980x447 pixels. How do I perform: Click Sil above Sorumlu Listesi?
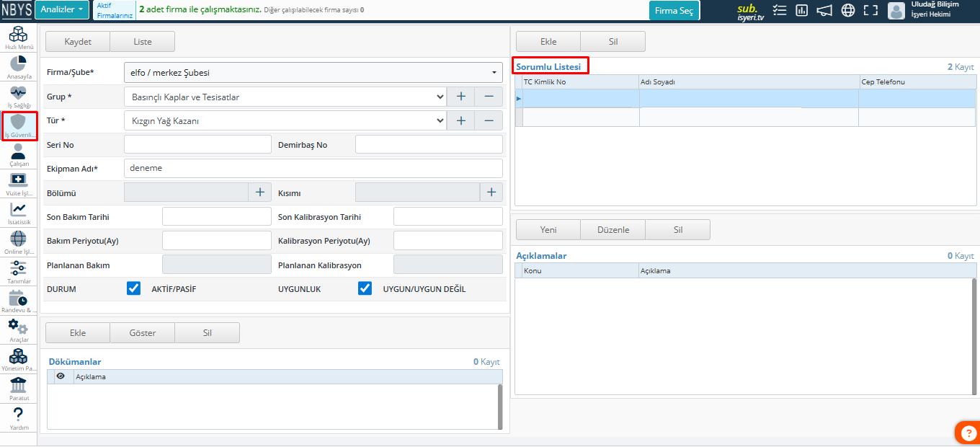point(613,42)
